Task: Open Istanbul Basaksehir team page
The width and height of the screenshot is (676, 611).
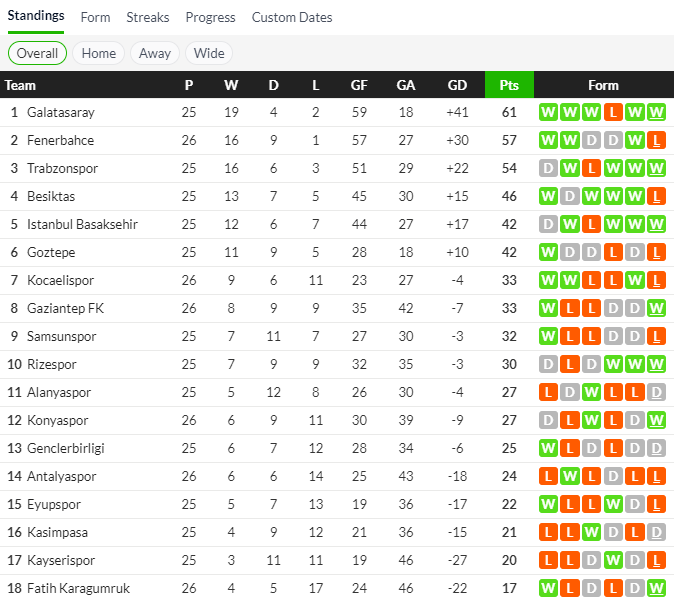Action: click(82, 225)
